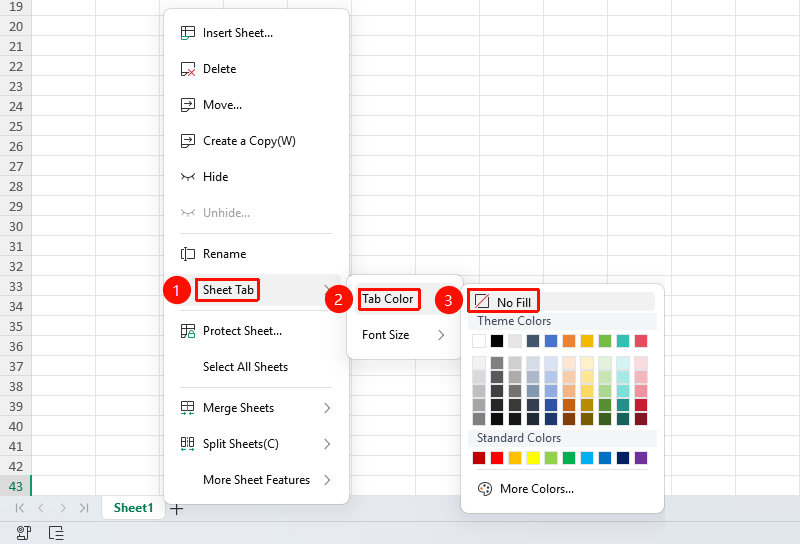Choose Delete from the context menu
The image size is (800, 544).
click(256, 69)
